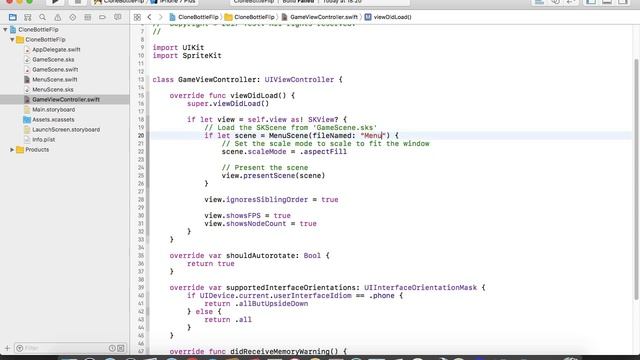The image size is (640, 360).
Task: Click 'import SpriteKit' code line
Action: click(x=187, y=56)
